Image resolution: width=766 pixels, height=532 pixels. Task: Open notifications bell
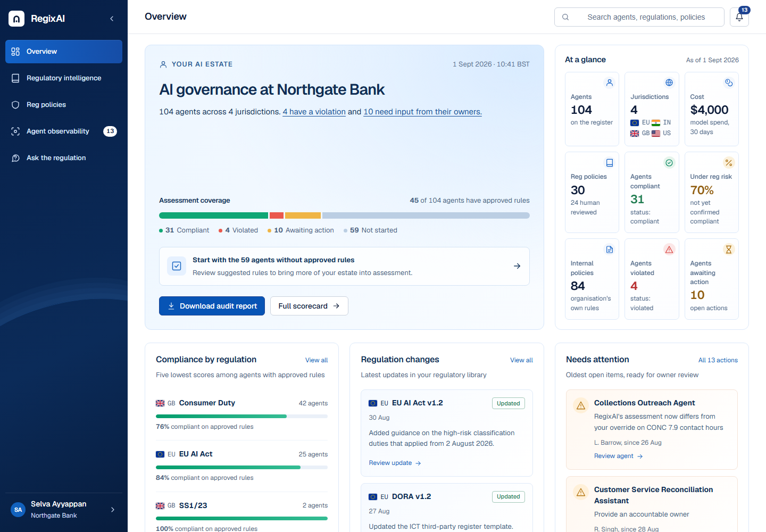(739, 17)
